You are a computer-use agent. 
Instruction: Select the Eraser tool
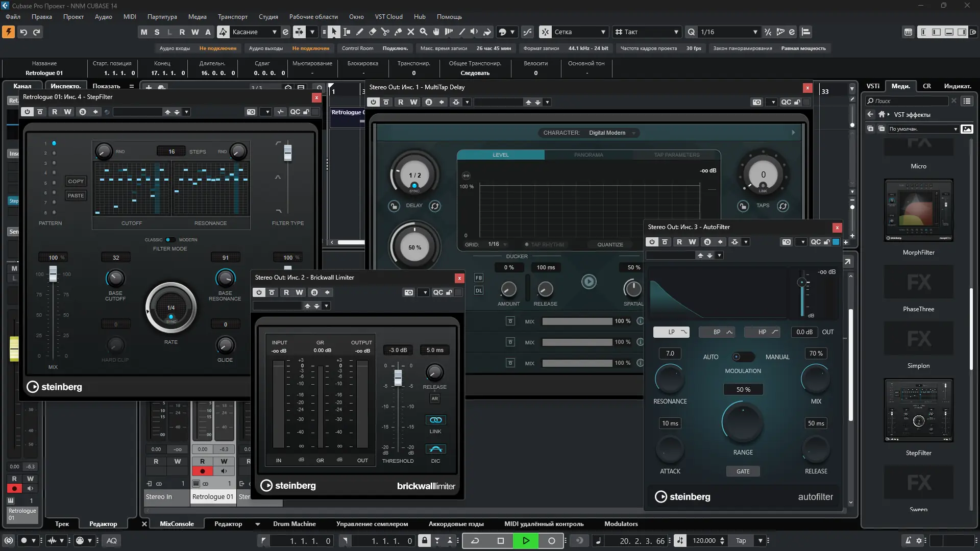point(373,32)
